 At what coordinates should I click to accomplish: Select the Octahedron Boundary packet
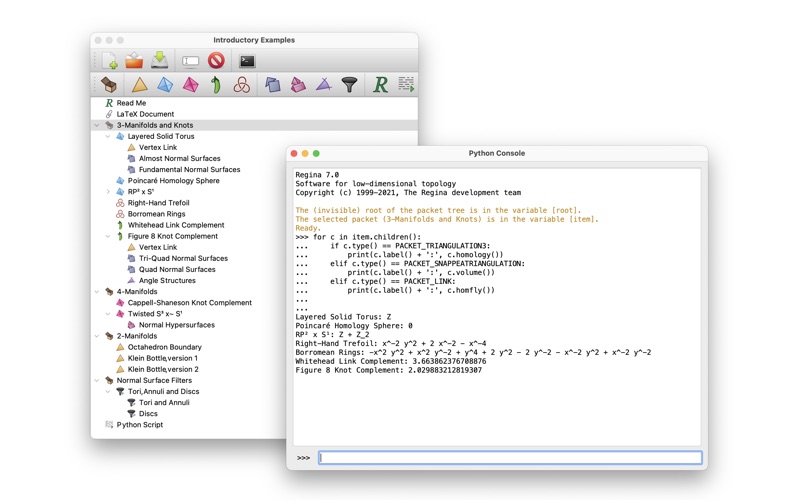(164, 347)
